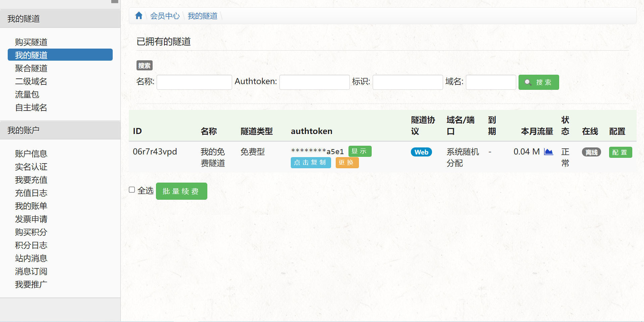Open 自主域名 in sidebar
644x322 pixels.
click(31, 107)
